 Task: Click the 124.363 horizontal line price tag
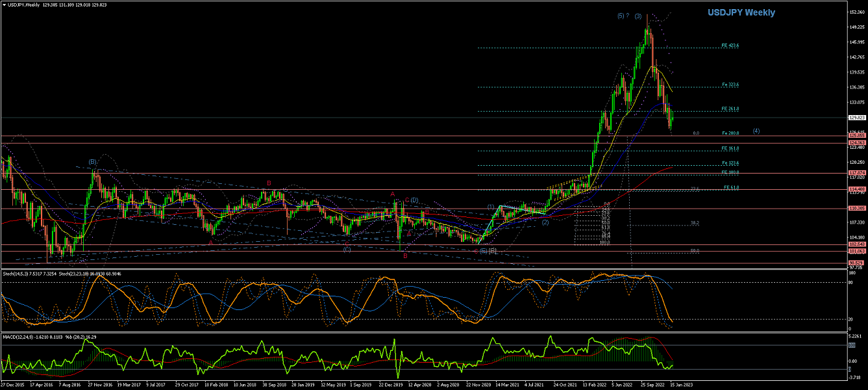857,143
